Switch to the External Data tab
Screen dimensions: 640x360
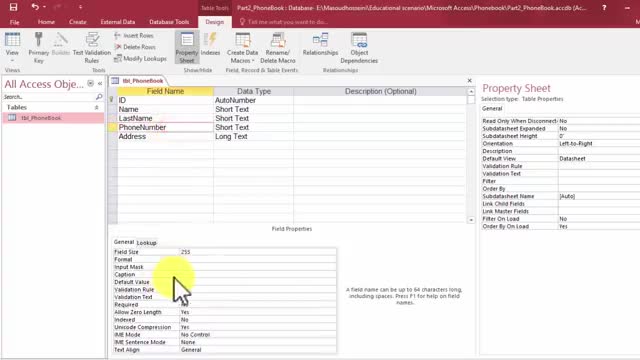click(x=118, y=22)
